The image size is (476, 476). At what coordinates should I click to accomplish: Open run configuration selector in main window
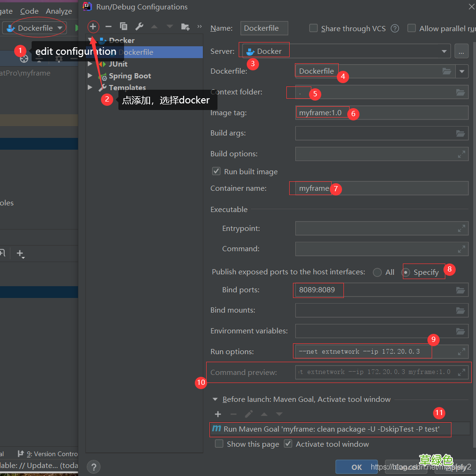(34, 28)
